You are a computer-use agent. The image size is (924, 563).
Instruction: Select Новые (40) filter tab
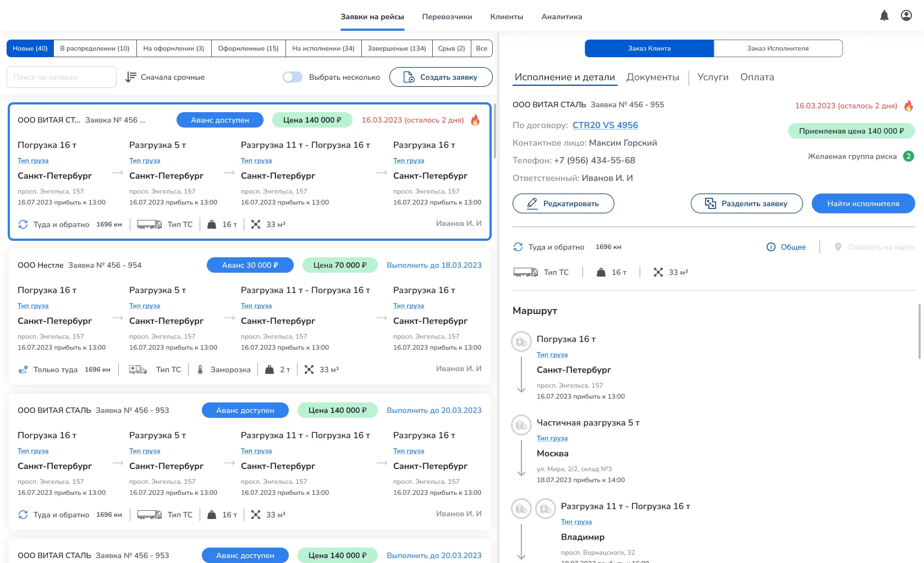[x=30, y=48]
